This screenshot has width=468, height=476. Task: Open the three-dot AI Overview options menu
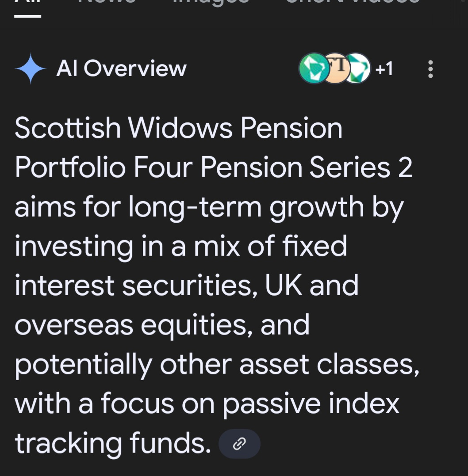tap(430, 69)
